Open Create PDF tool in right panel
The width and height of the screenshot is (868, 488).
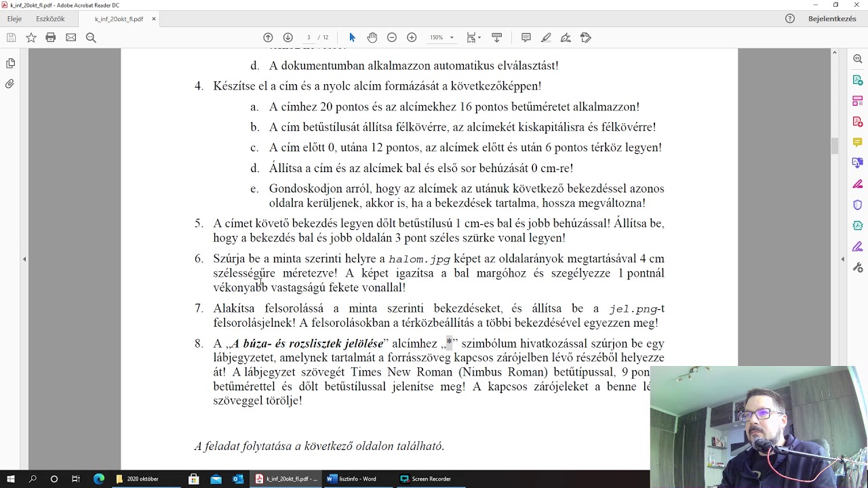click(x=858, y=122)
